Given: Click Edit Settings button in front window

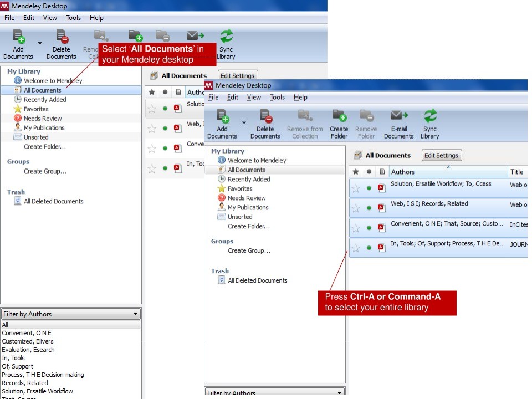Looking at the screenshot, I should [x=442, y=155].
